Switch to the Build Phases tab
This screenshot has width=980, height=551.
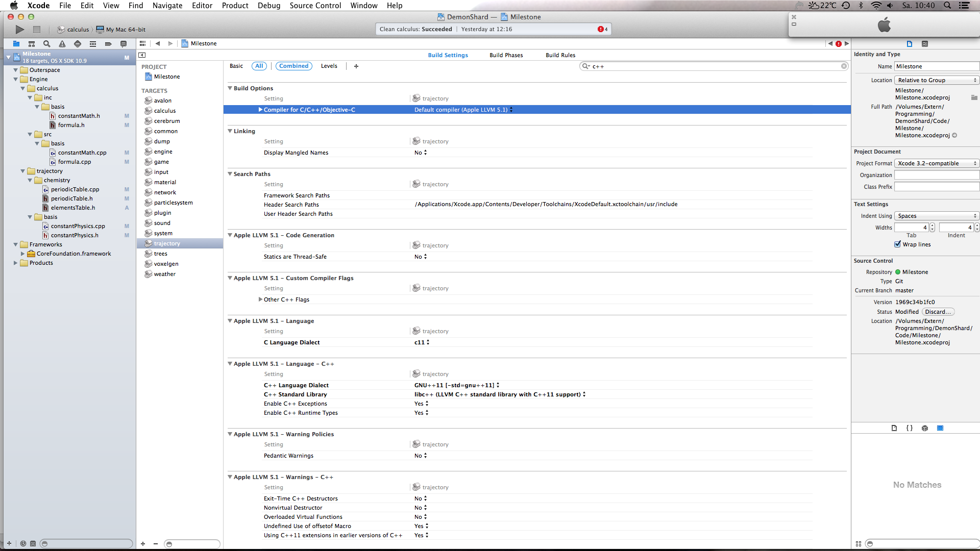pyautogui.click(x=506, y=55)
